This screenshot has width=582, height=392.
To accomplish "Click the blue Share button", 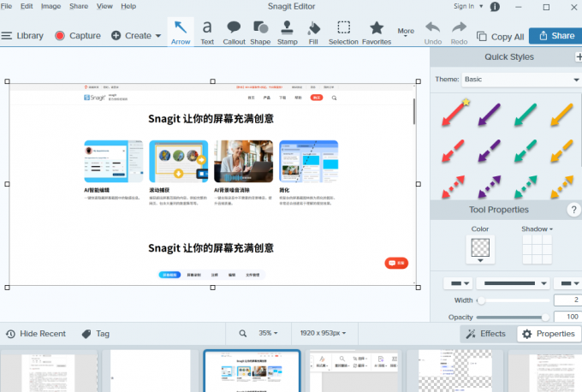I will (556, 36).
